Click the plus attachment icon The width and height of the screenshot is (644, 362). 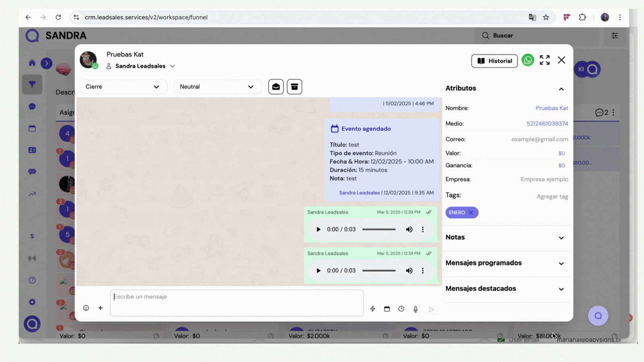pos(100,308)
